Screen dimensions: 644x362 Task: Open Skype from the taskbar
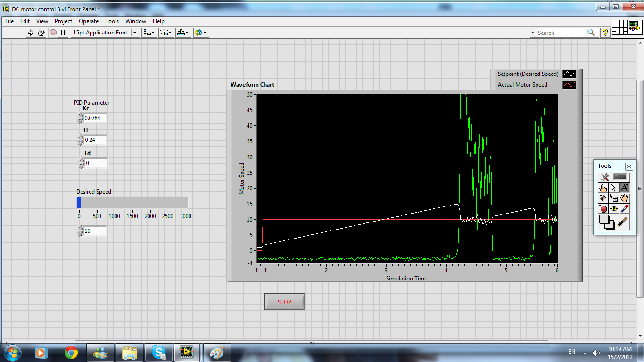[x=159, y=352]
